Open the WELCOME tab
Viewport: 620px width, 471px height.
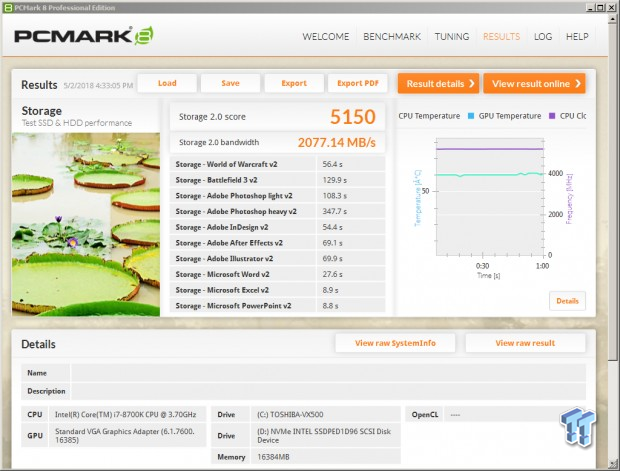coord(325,37)
